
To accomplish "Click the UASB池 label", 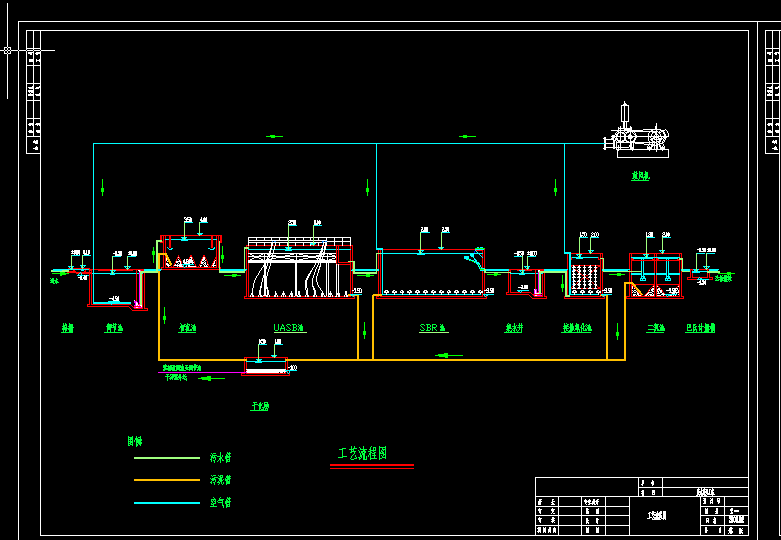I will pyautogui.click(x=290, y=328).
